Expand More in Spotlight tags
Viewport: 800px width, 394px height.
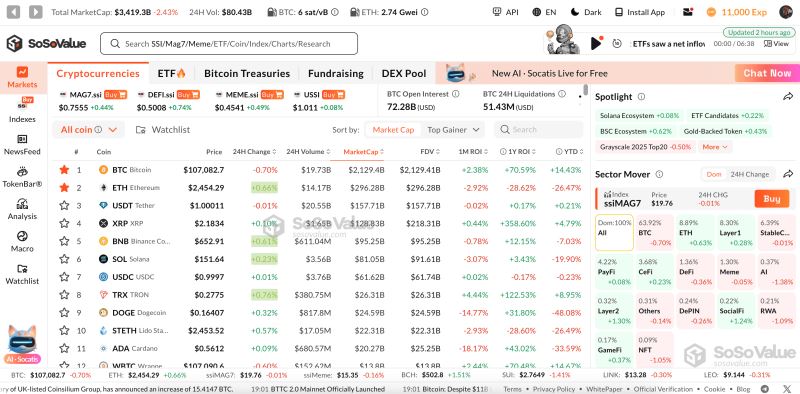pyautogui.click(x=716, y=146)
